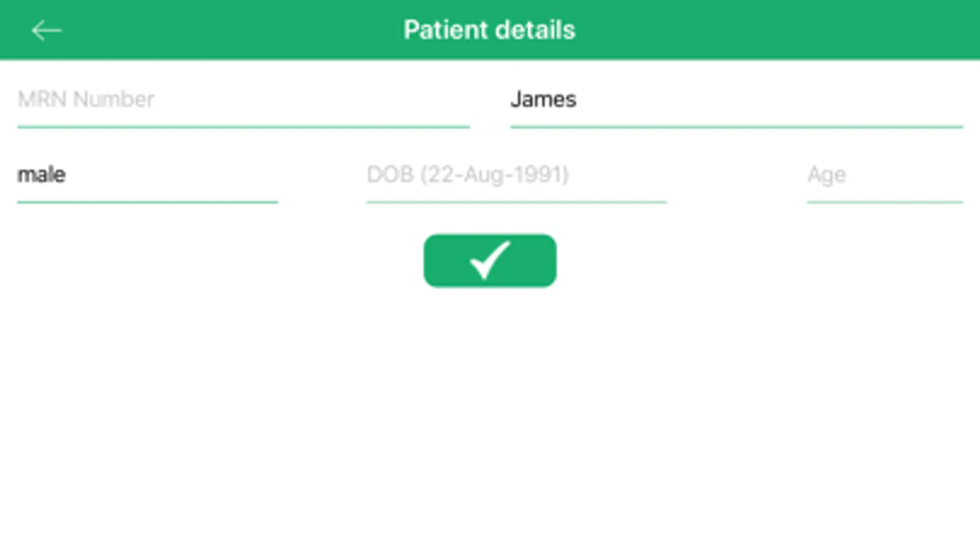Click the Patient details header title
980x552 pixels.
pyautogui.click(x=489, y=30)
